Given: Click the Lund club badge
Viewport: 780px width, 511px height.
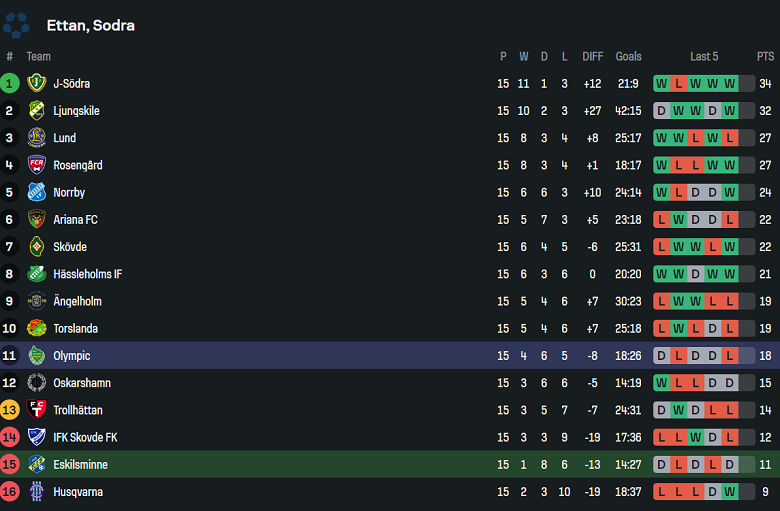Looking at the screenshot, I should tap(37, 138).
